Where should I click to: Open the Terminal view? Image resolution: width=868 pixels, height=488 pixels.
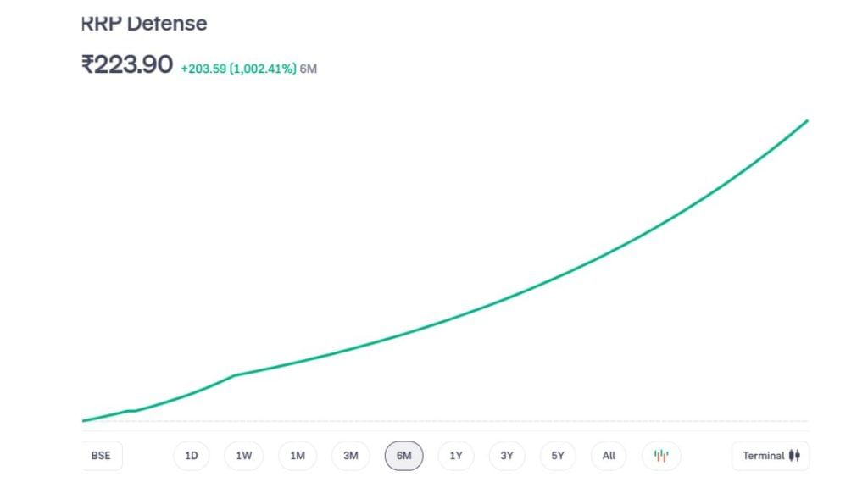(x=771, y=455)
